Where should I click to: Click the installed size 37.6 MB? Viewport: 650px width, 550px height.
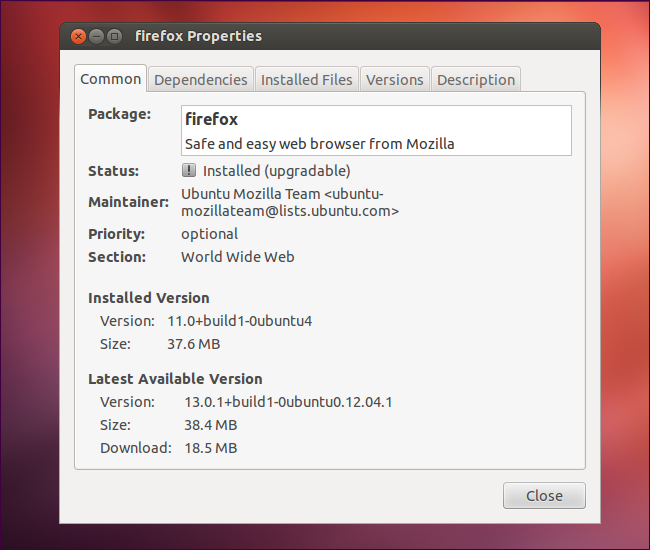click(194, 344)
